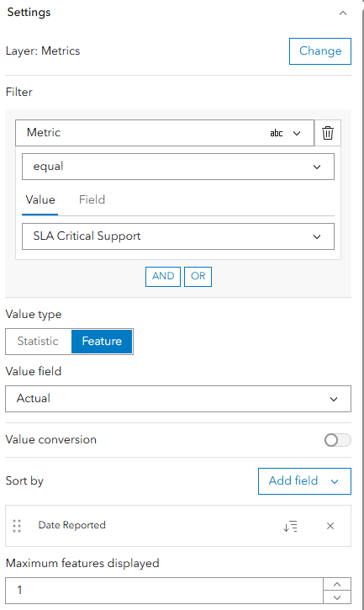This screenshot has height=610, width=364.
Task: Increase maximum features displayed value
Action: [337, 584]
